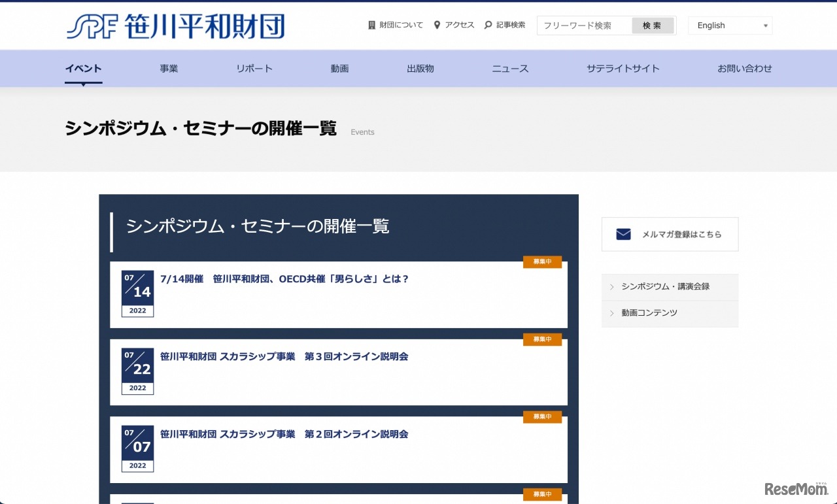Expand the シンポジウム・講演会録 sidebar item

[x=665, y=286]
